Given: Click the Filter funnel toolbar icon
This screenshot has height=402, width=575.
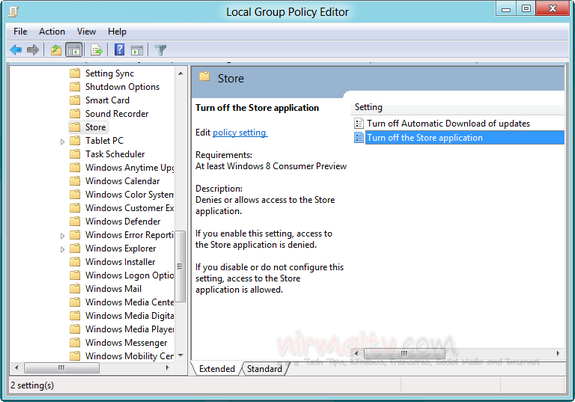Looking at the screenshot, I should pyautogui.click(x=161, y=50).
